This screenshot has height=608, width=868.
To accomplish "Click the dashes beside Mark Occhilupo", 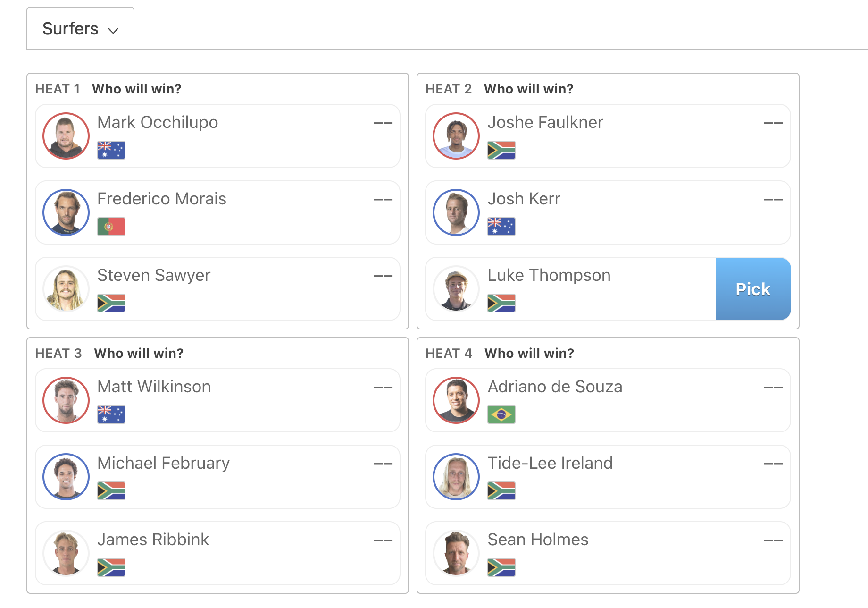I will point(383,123).
